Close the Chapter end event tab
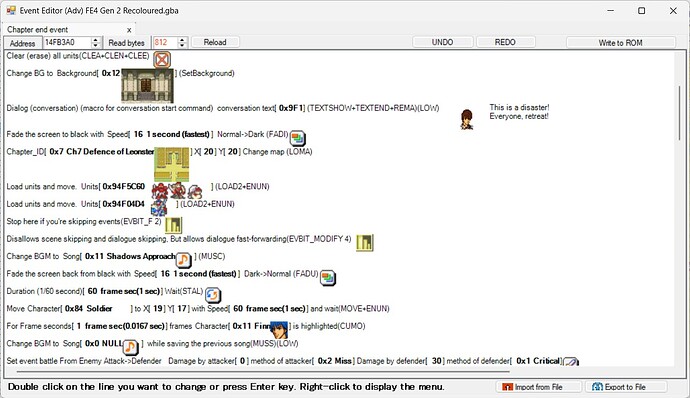The width and height of the screenshot is (690, 398). click(x=129, y=30)
